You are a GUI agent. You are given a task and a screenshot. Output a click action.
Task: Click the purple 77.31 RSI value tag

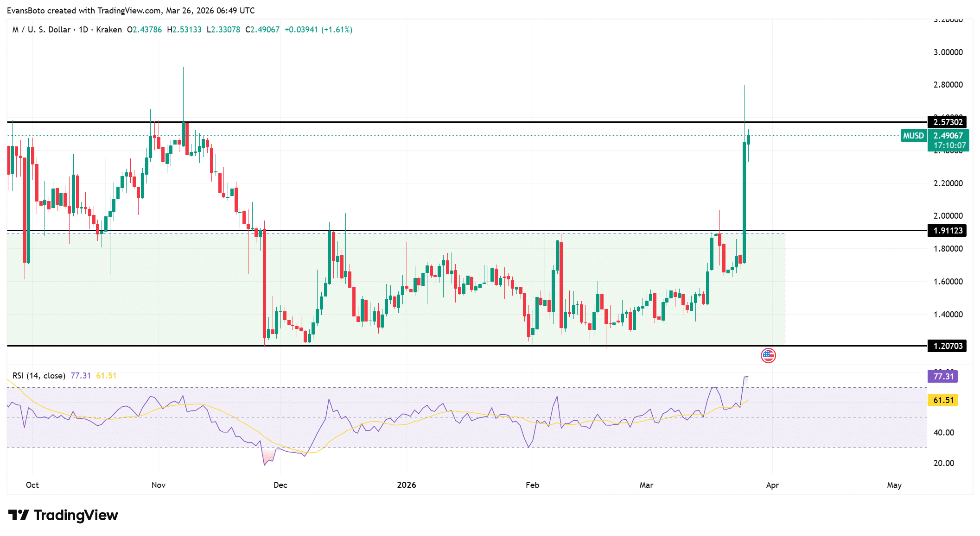pyautogui.click(x=943, y=376)
